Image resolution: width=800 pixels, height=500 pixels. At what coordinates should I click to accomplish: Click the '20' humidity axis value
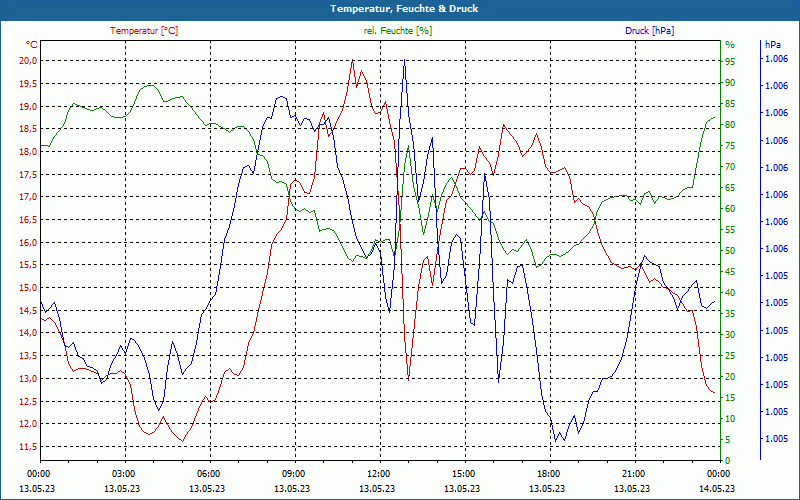730,377
